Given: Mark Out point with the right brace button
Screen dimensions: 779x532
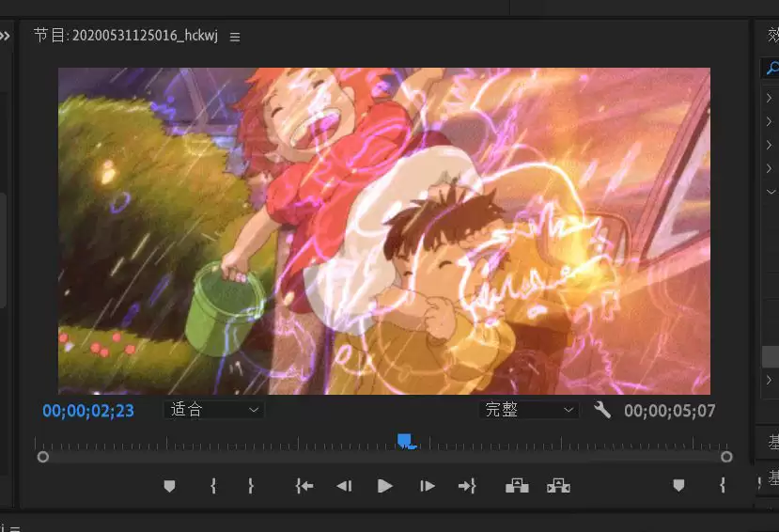Looking at the screenshot, I should (251, 486).
